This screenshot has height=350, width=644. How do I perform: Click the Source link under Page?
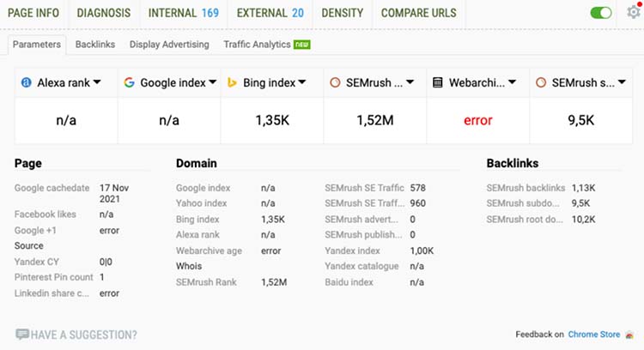28,245
